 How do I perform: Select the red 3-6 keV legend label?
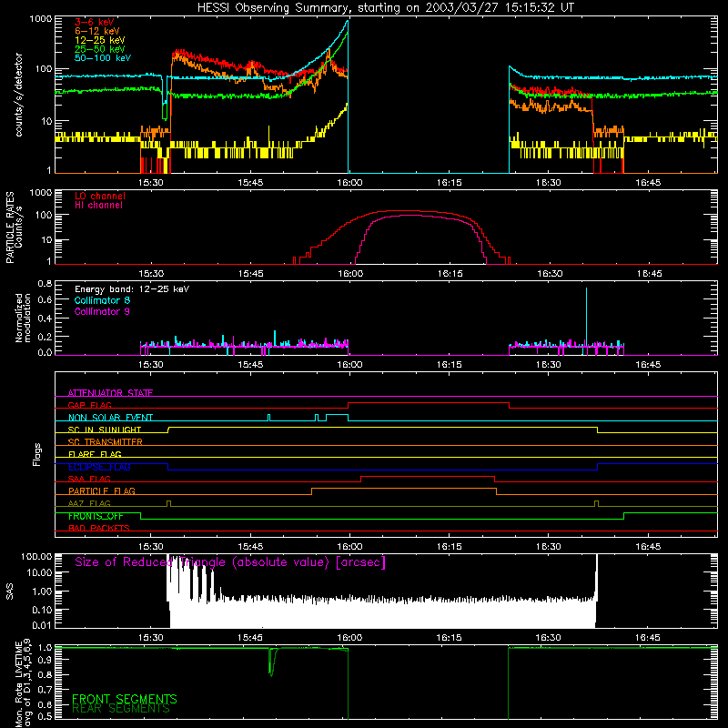coord(94,22)
